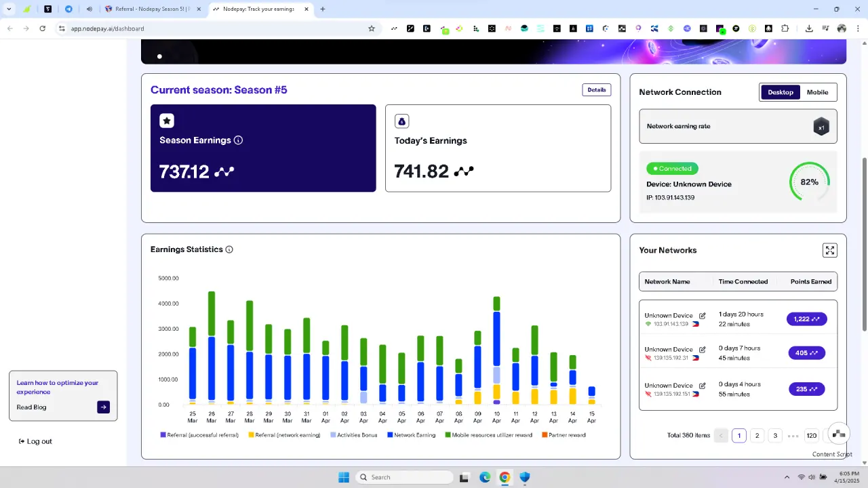
Task: Click the previous page arrow in pagination
Action: (x=721, y=436)
